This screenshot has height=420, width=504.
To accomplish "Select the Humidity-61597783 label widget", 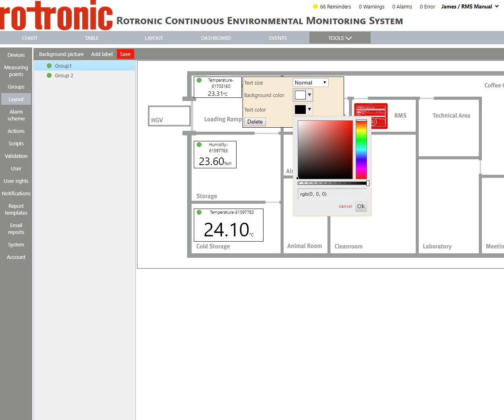I will (x=215, y=155).
